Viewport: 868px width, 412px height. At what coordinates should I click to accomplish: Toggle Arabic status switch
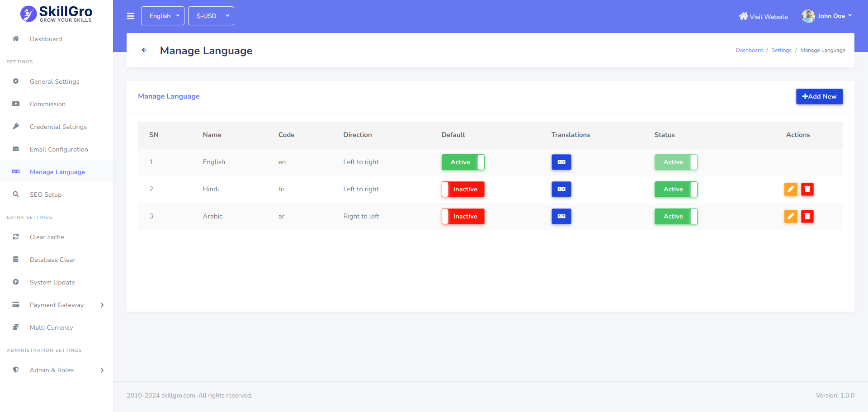[x=676, y=216]
